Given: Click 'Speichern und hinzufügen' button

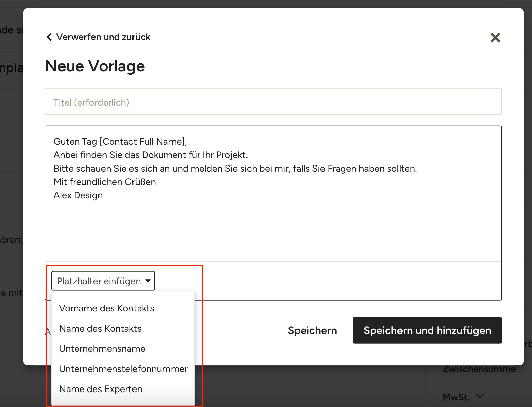Looking at the screenshot, I should 427,330.
